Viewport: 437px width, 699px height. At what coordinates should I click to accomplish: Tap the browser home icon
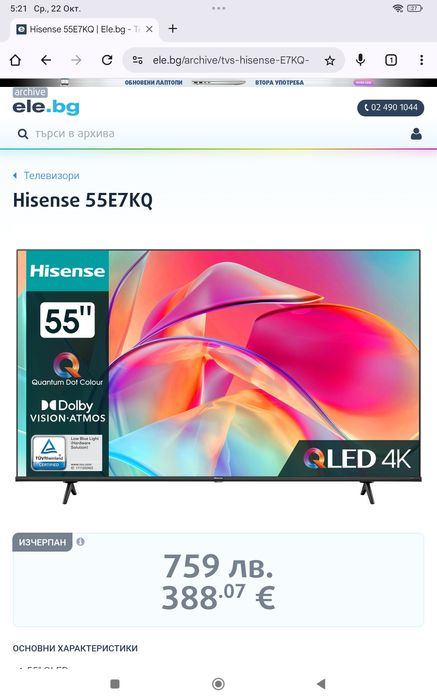(15, 60)
